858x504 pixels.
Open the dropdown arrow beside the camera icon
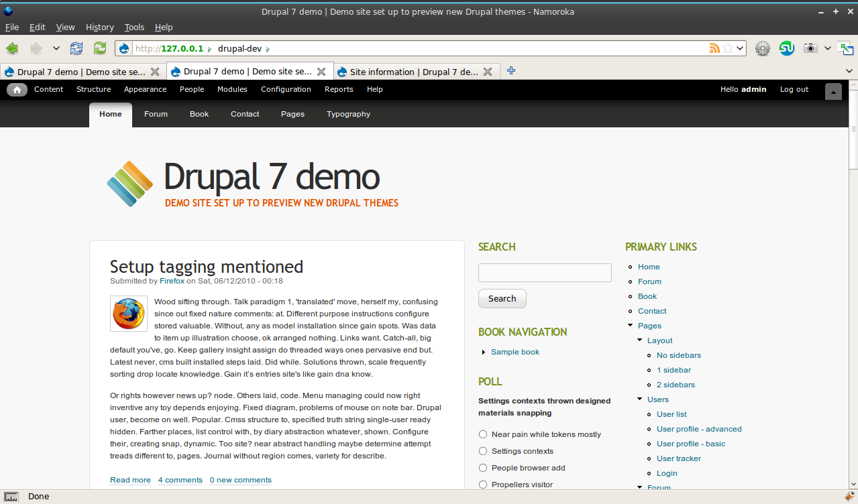click(x=828, y=48)
